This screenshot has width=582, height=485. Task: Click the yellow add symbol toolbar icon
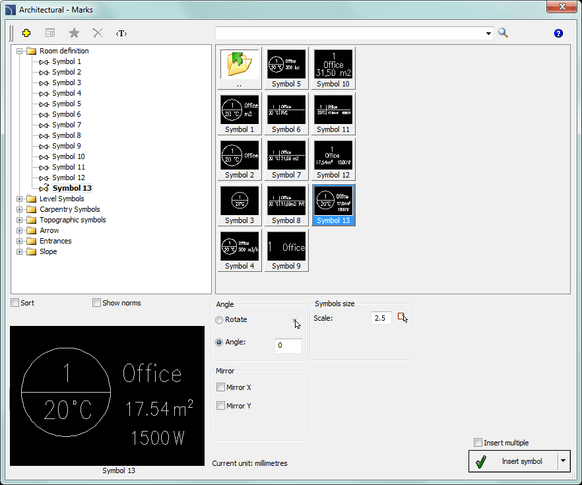coord(26,33)
